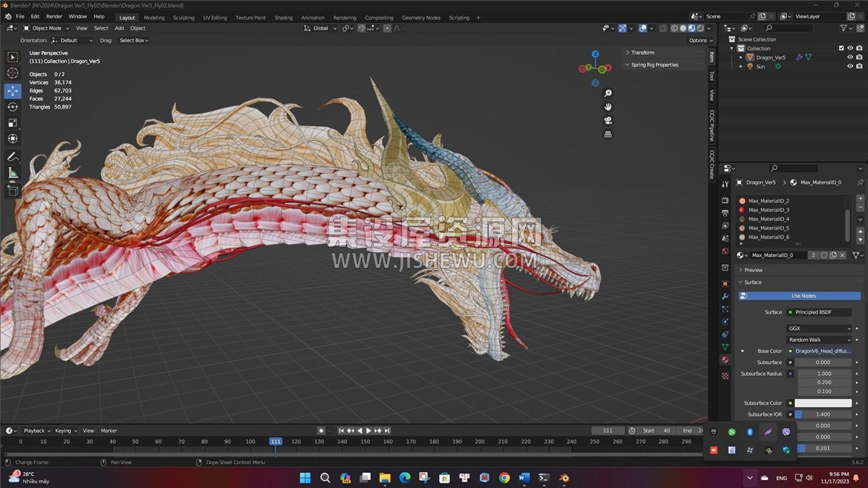Jump to the last frame button
The width and height of the screenshot is (868, 488).
pyautogui.click(x=387, y=431)
